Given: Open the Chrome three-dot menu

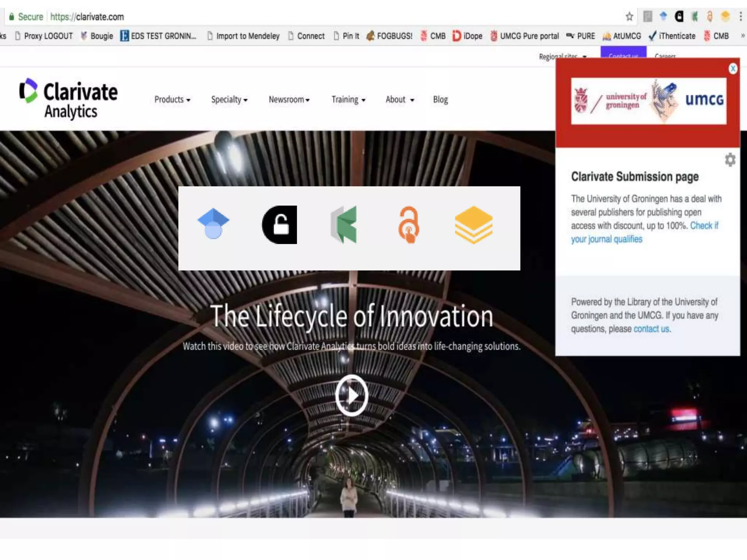Looking at the screenshot, I should (740, 17).
